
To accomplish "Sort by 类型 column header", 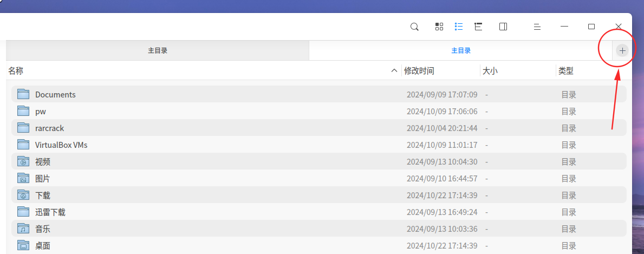I will (x=565, y=71).
